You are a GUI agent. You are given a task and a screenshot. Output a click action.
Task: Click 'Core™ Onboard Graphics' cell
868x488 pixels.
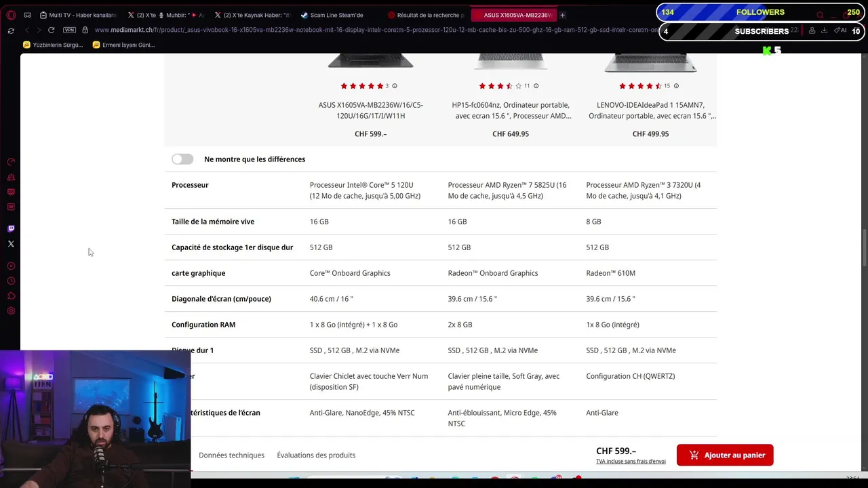click(x=350, y=273)
